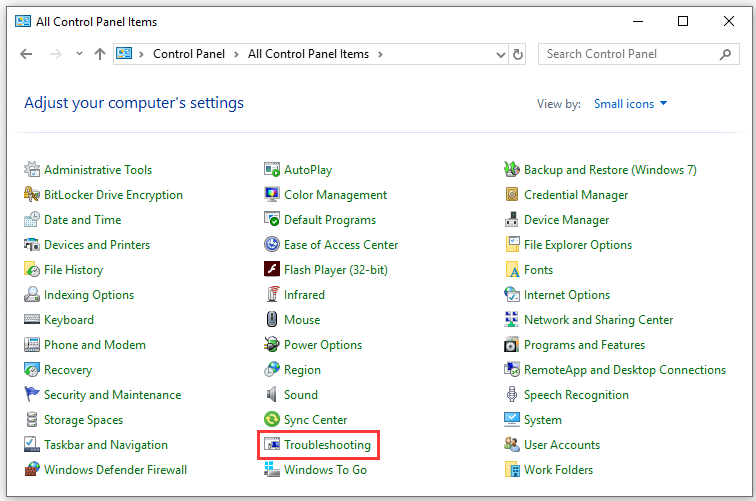Click the Recovery icon

(32, 369)
